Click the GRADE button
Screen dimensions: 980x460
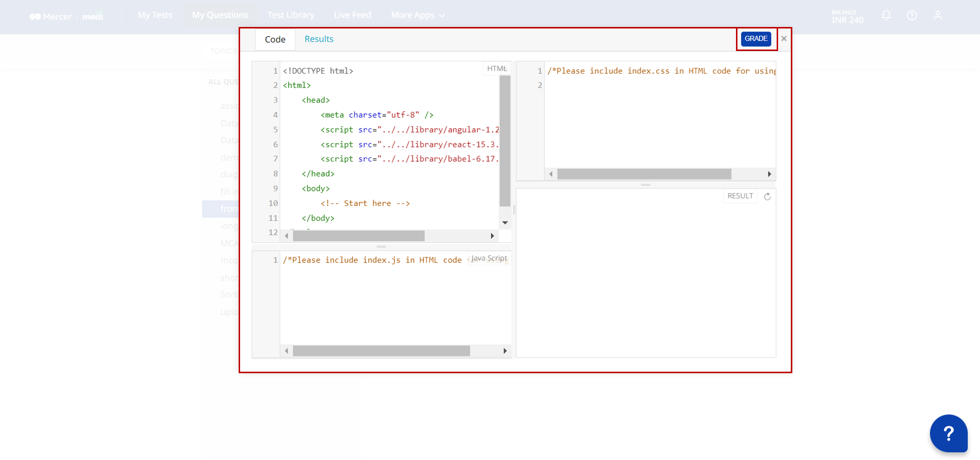[x=756, y=39]
